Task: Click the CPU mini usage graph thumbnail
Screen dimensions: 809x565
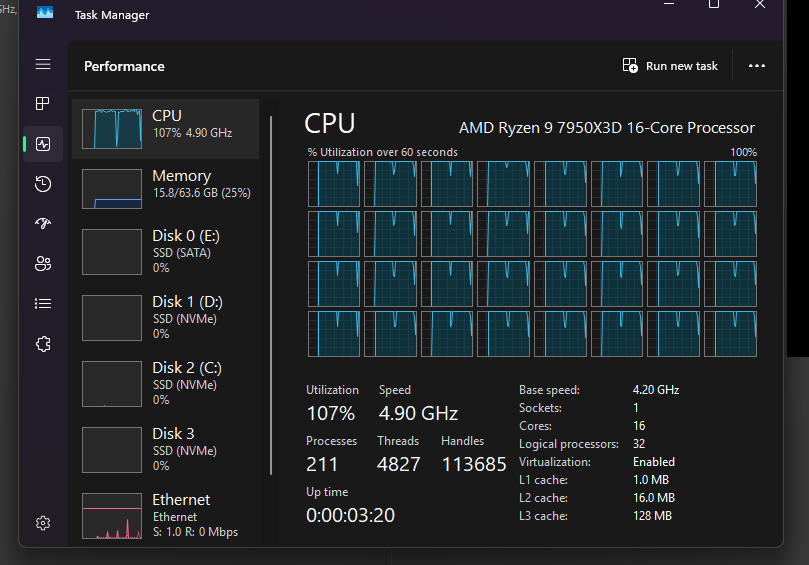Action: click(x=112, y=128)
